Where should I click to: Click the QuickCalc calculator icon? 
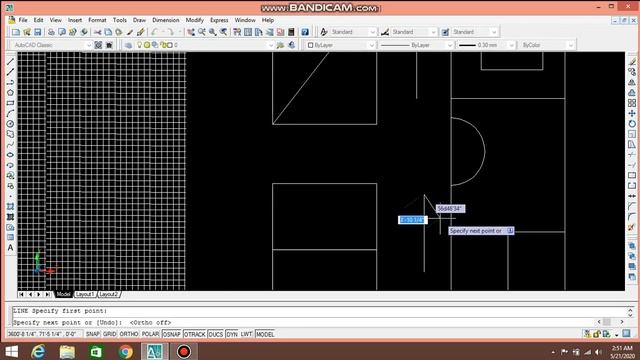pyautogui.click(x=291, y=32)
